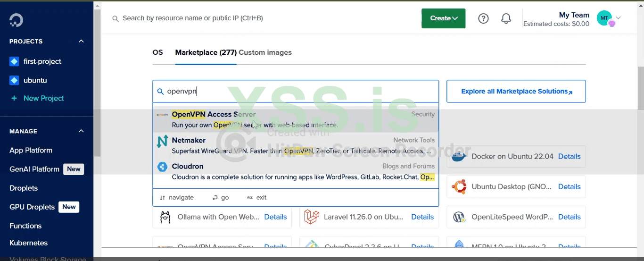Open Details for OpenLiteSpeed WordPress
Image resolution: width=644 pixels, height=261 pixels.
[x=570, y=217]
